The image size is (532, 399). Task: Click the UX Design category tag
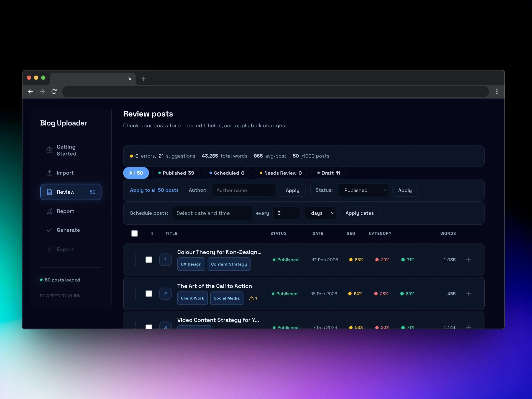[191, 264]
